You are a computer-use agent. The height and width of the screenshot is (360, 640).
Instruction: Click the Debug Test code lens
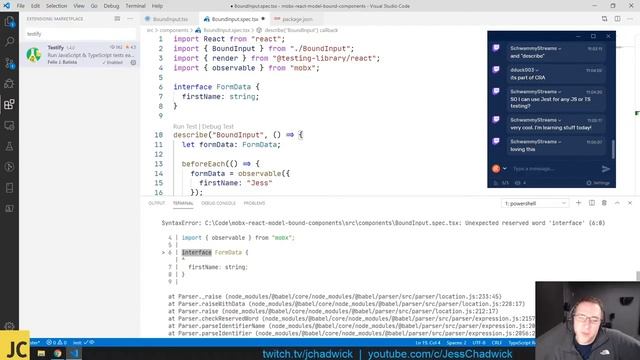[218, 127]
